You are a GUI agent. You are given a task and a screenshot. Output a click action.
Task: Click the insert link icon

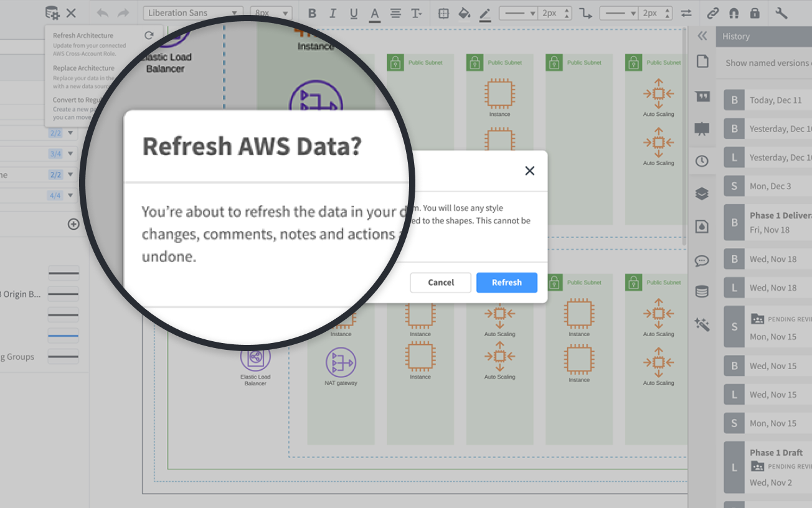pos(713,12)
